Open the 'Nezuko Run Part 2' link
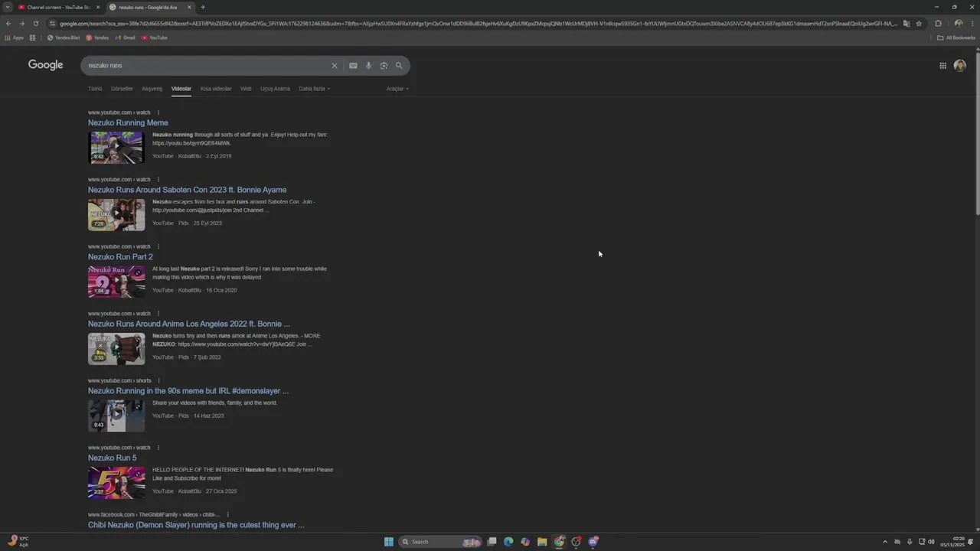The height and width of the screenshot is (551, 980). tap(120, 257)
